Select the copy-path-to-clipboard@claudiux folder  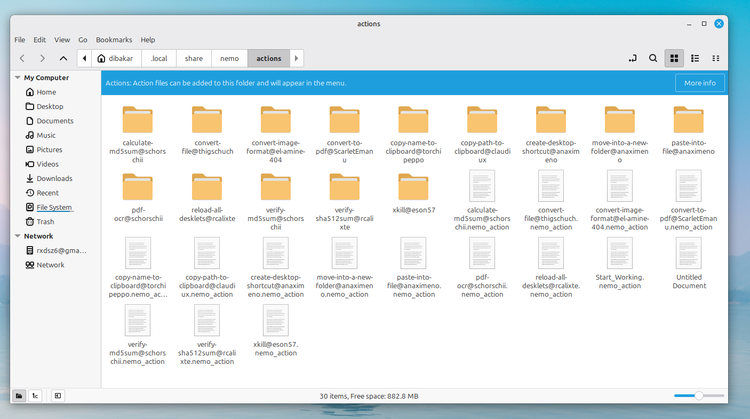point(482,134)
